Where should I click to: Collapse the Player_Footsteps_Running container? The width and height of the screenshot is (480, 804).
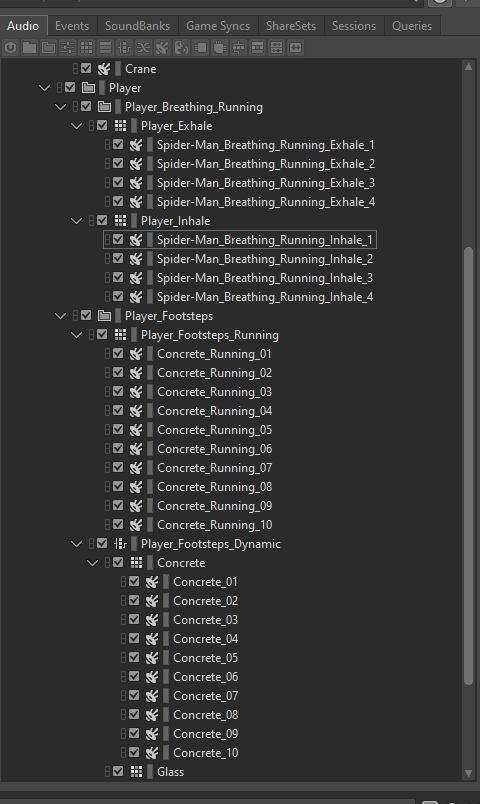pyautogui.click(x=76, y=335)
